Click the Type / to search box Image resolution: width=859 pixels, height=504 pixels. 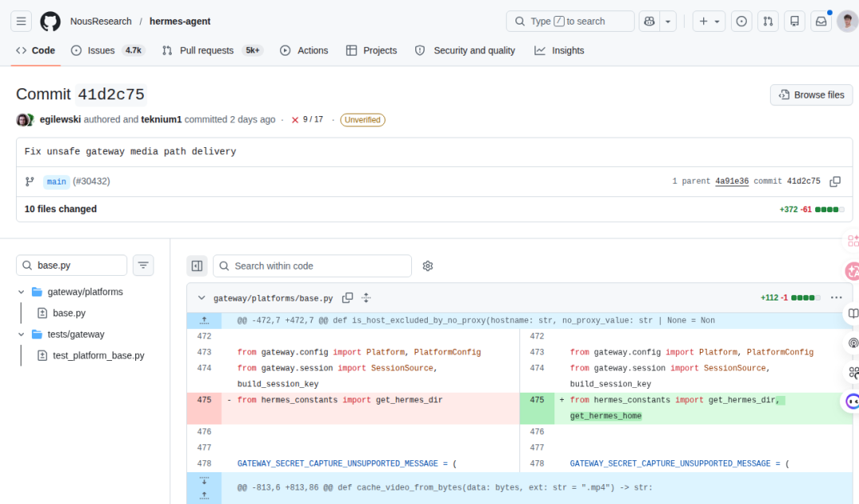(x=570, y=21)
